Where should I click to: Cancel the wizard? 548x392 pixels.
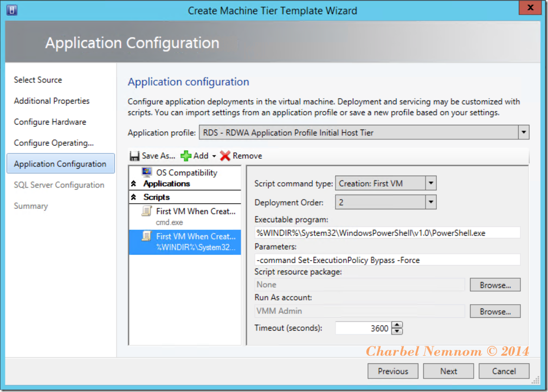[504, 371]
